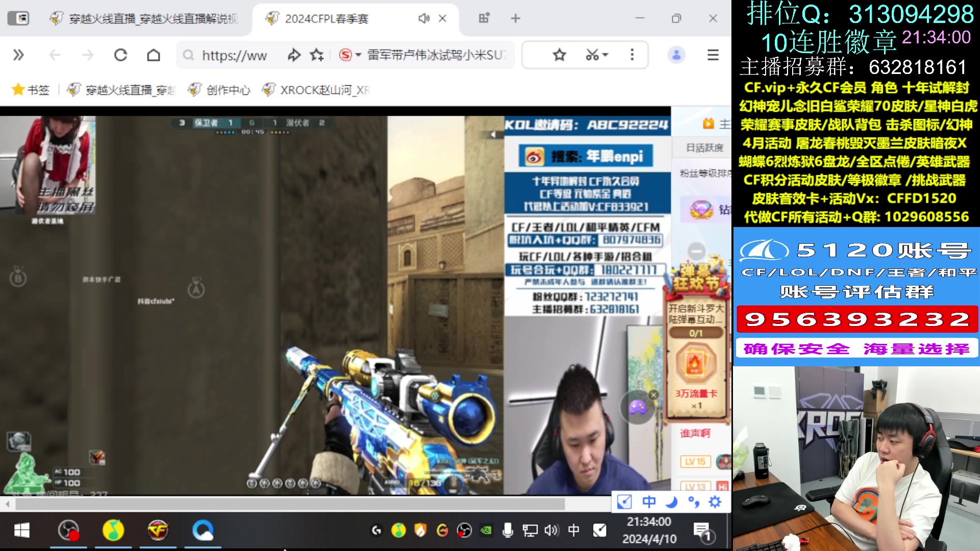980x551 pixels.
Task: Go to the browser home page
Action: [154, 55]
